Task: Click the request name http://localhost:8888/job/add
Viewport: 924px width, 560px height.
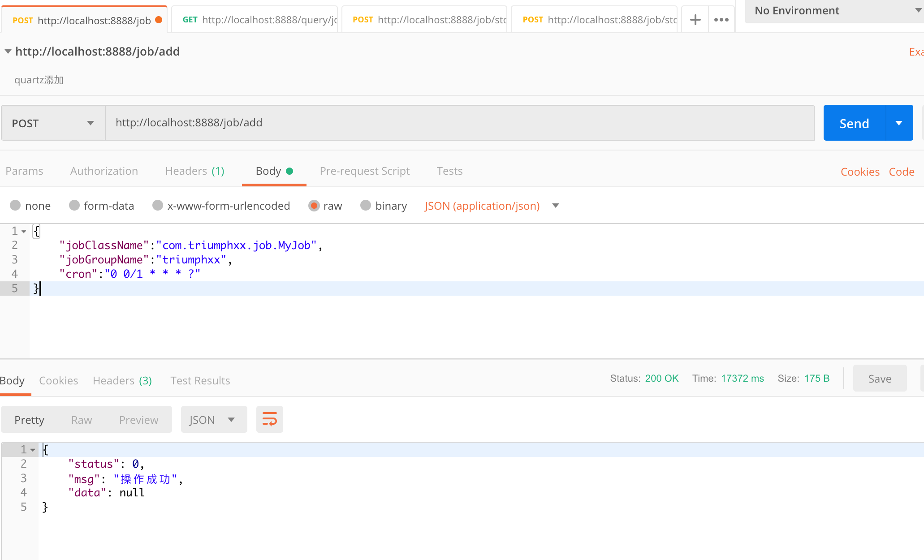Action: (97, 52)
